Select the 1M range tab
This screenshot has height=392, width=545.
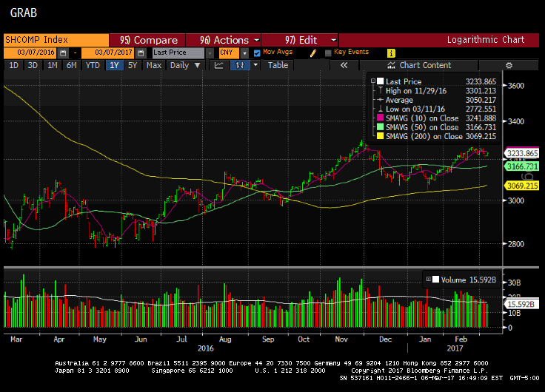click(x=53, y=65)
